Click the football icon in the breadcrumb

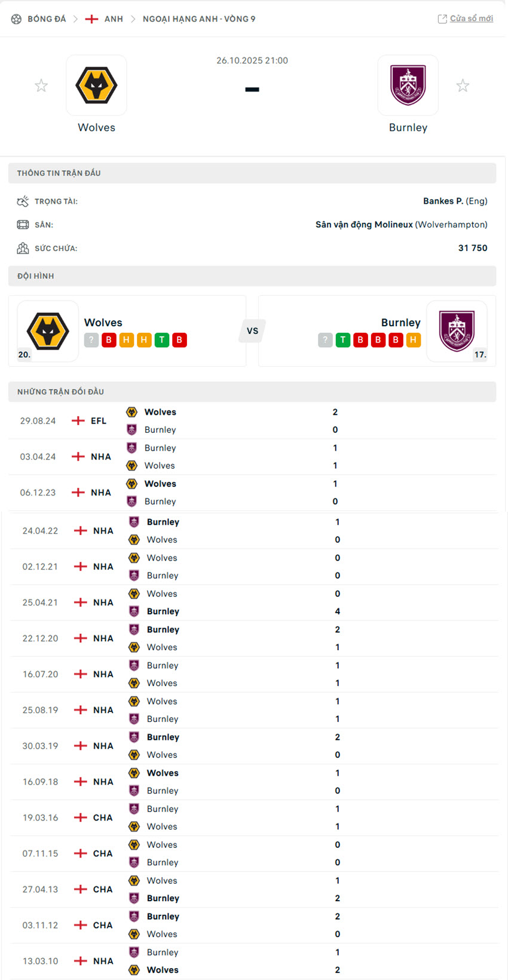pos(16,18)
